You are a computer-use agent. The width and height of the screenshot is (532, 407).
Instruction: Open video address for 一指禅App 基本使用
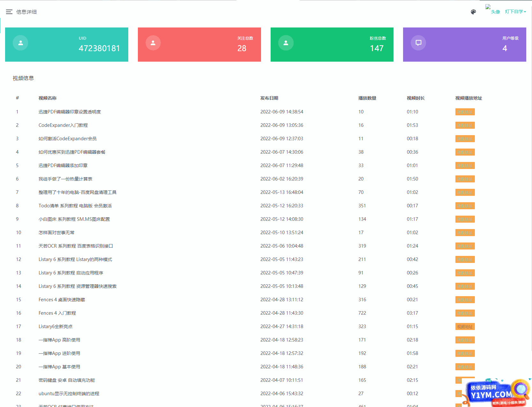[465, 367]
